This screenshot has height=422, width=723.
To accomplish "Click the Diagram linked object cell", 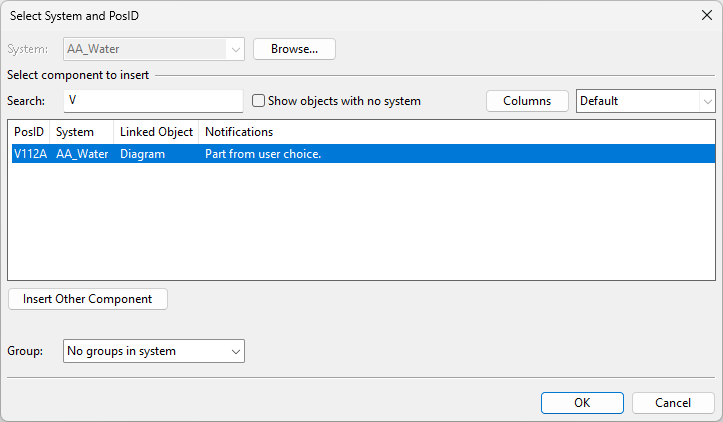I will pyautogui.click(x=142, y=154).
